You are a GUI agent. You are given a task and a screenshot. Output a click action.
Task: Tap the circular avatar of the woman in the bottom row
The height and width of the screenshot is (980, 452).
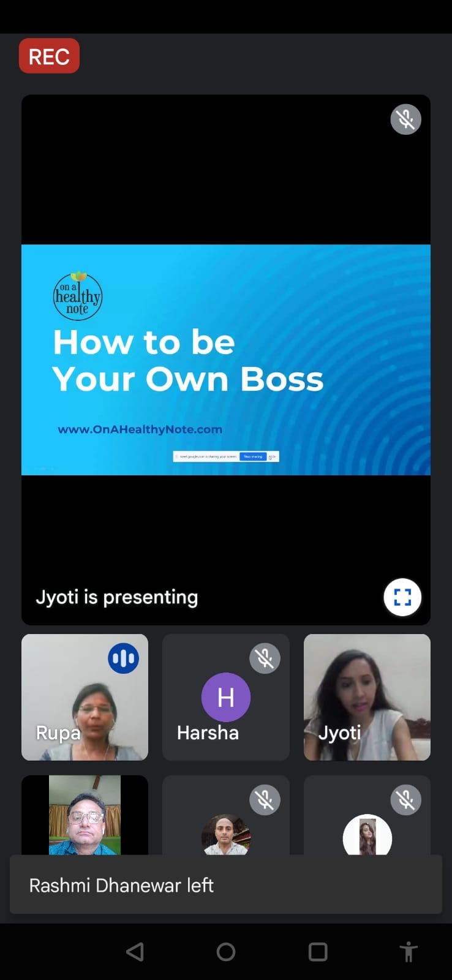tap(367, 835)
